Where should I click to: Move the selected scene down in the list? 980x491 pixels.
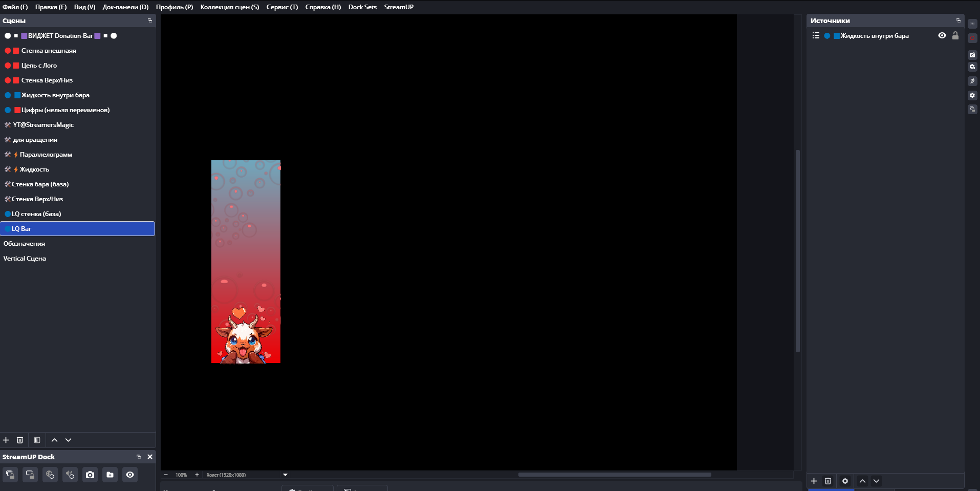tap(68, 440)
